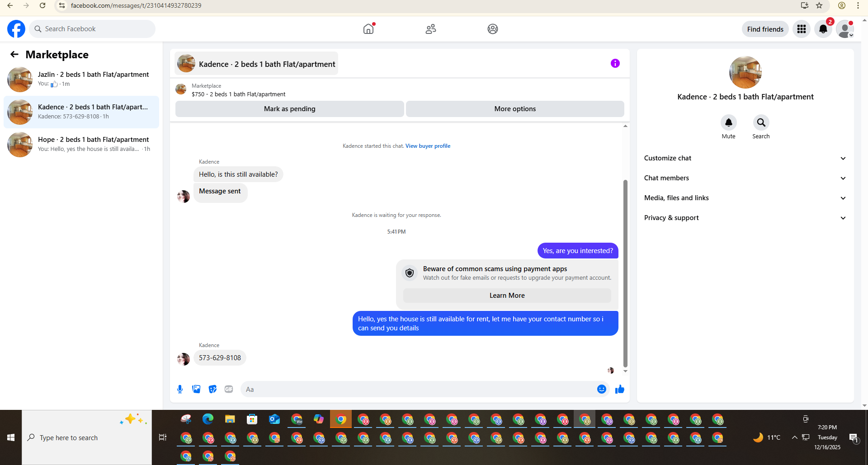Open the taskbar clock and date
Viewport: 868px width, 465px height.
pos(827,437)
